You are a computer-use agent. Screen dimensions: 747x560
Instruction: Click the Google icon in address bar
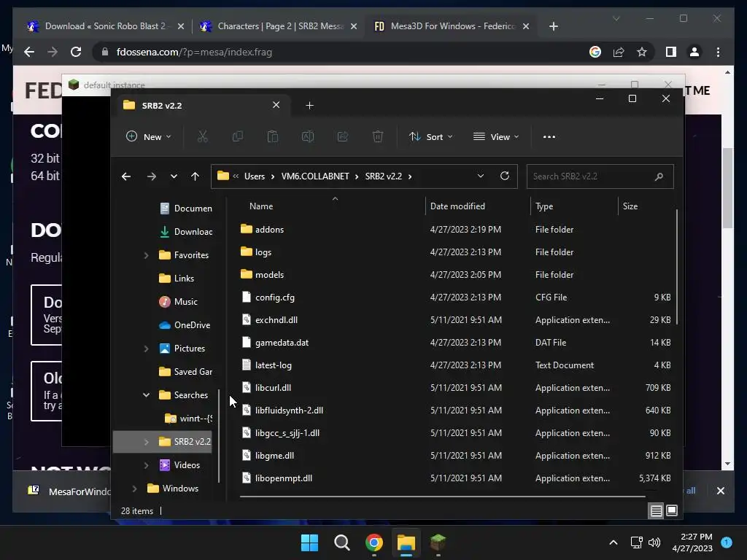click(595, 52)
